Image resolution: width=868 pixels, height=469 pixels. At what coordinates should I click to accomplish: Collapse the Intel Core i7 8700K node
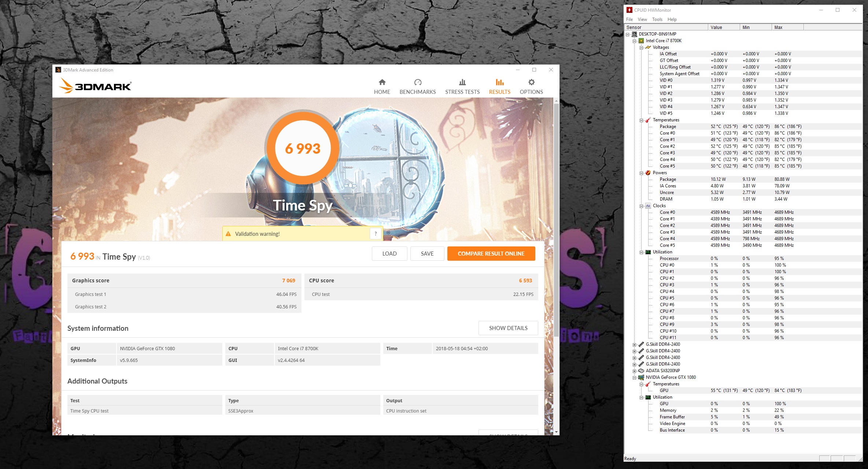click(x=634, y=41)
